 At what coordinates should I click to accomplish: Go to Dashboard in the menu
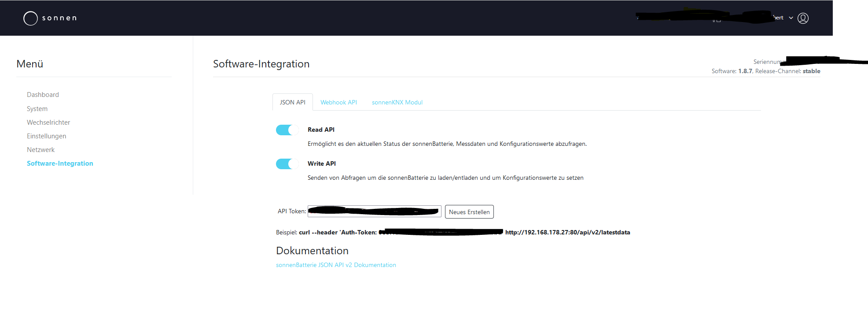(43, 95)
